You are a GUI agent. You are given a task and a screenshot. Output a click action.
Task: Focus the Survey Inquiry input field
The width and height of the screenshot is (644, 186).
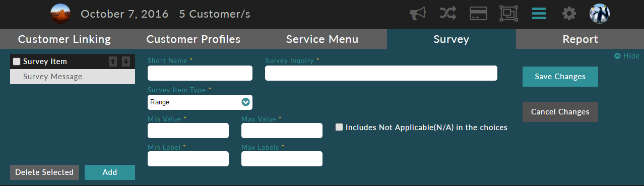tap(381, 73)
